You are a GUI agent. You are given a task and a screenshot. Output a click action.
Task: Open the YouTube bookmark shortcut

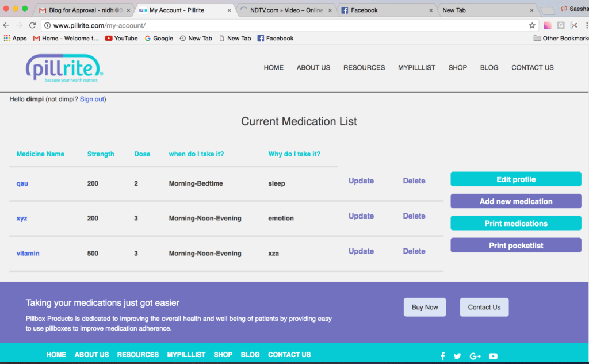tap(121, 38)
